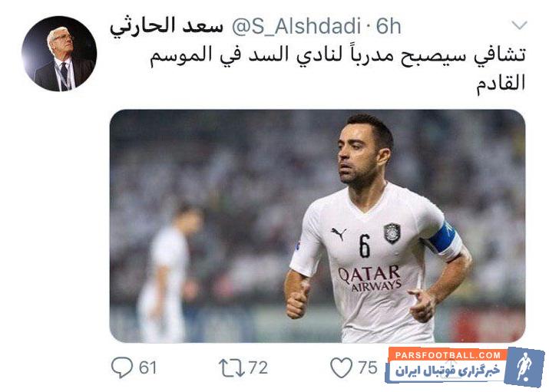Viewport: 549px width, 392px height.
Task: Click the 61 replies count
Action: [x=147, y=367]
